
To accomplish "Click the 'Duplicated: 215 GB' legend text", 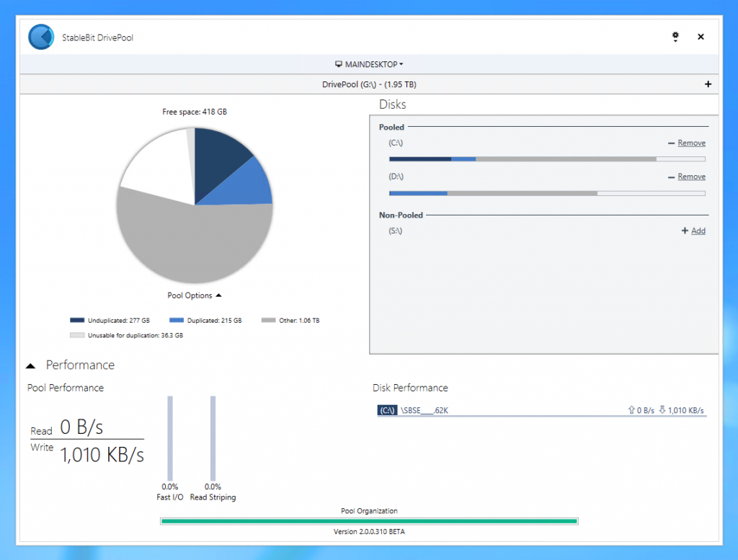I will click(x=214, y=321).
